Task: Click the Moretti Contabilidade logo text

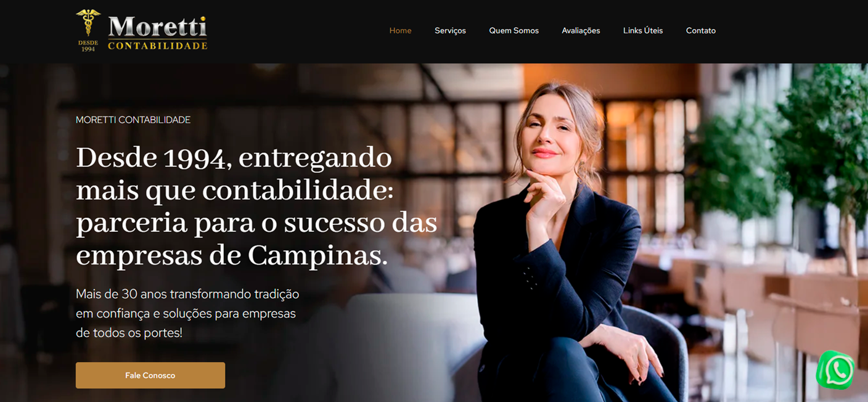Action: 158,33
